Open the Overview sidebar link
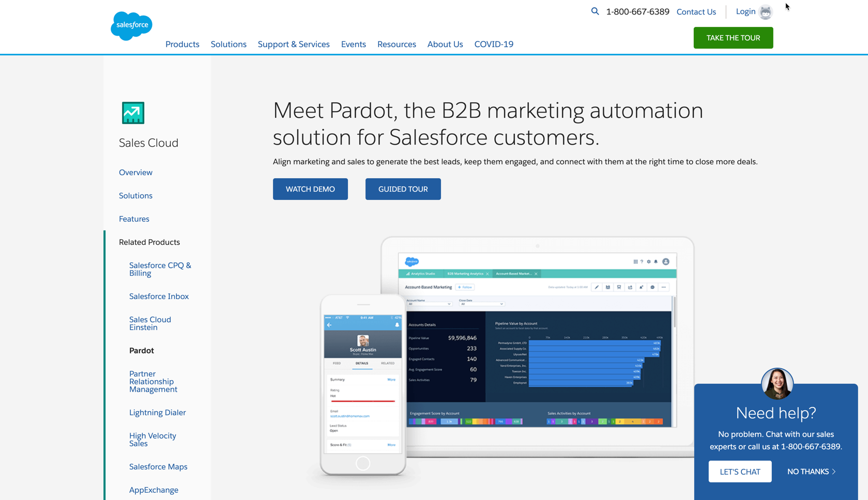 click(135, 173)
